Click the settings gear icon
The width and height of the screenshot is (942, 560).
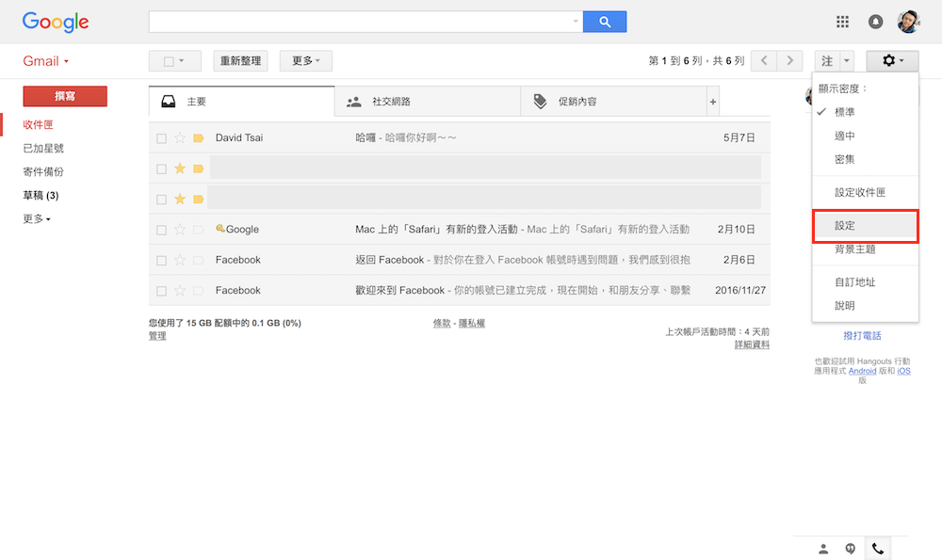click(x=891, y=61)
